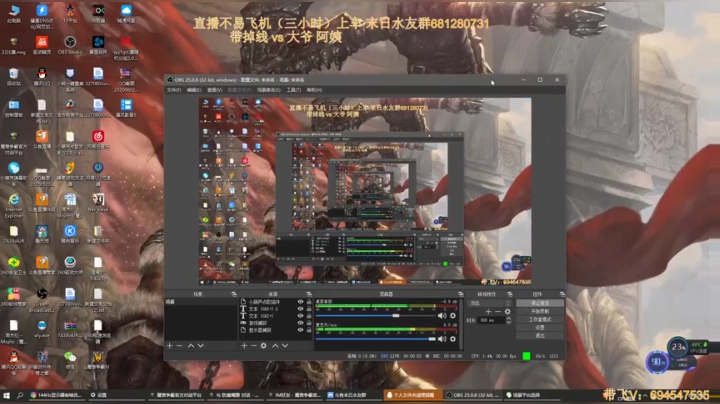720x404 pixels.
Task: Click Windows Start button
Action: coord(6,395)
